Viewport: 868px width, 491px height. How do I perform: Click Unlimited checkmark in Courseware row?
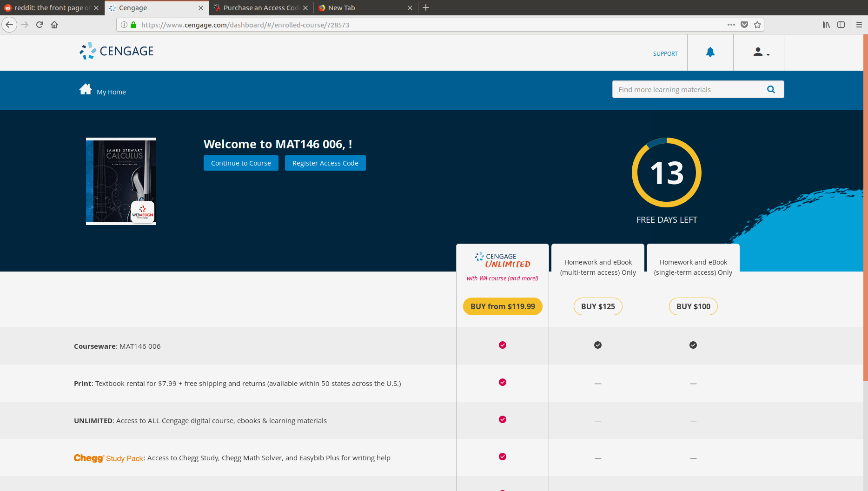click(503, 345)
